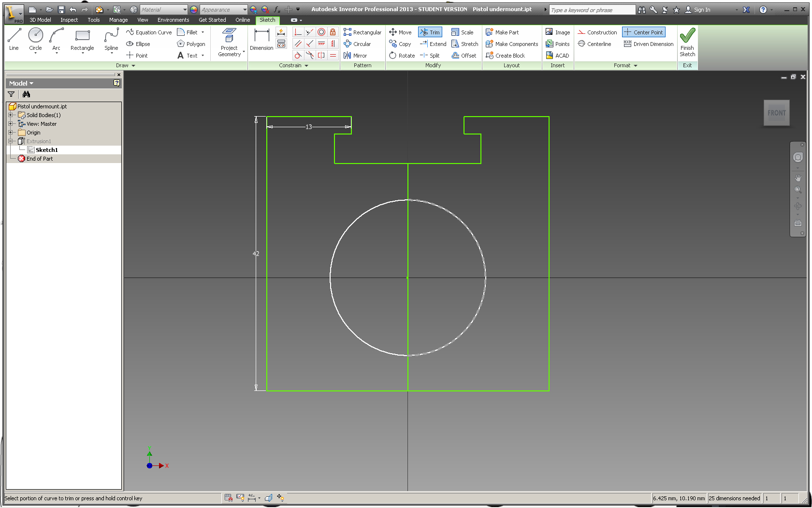Click the FRONT face of the ViewCube

tap(777, 113)
